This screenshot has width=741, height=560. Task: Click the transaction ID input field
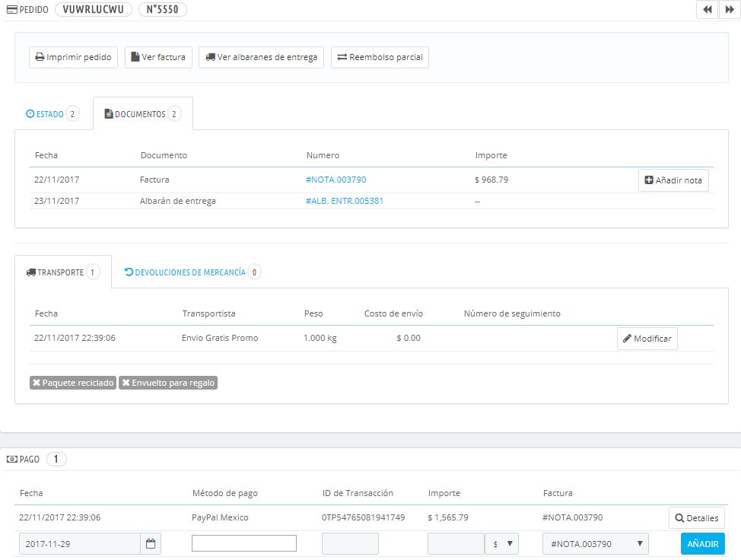coord(350,544)
